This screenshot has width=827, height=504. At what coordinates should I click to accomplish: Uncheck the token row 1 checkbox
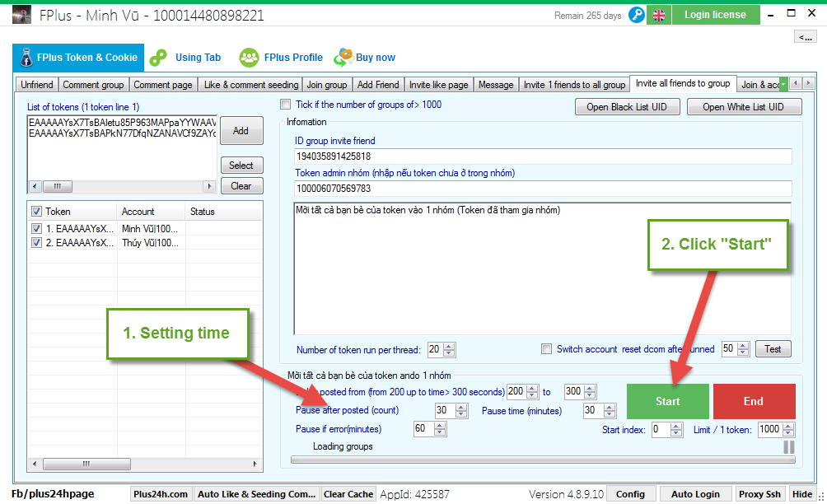click(x=36, y=229)
